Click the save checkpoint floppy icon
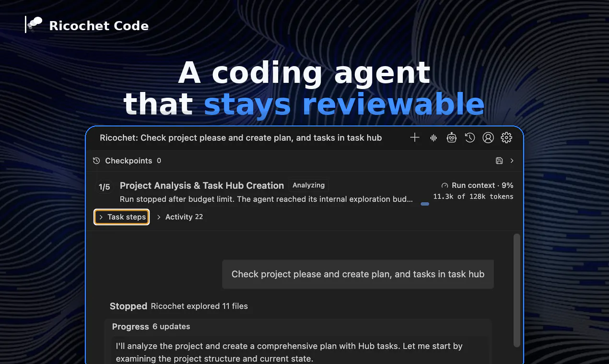The height and width of the screenshot is (364, 609). click(499, 161)
